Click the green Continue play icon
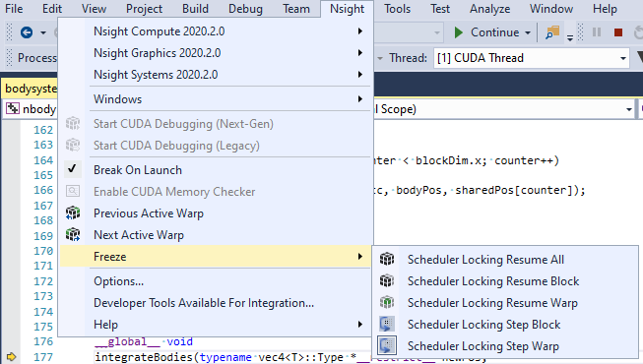The width and height of the screenshot is (643, 364). (x=459, y=32)
